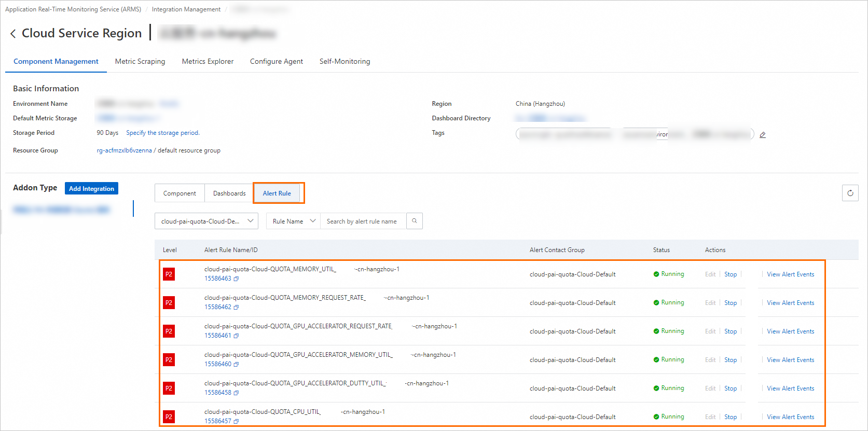Open alert rule ID 15586458

(x=217, y=393)
